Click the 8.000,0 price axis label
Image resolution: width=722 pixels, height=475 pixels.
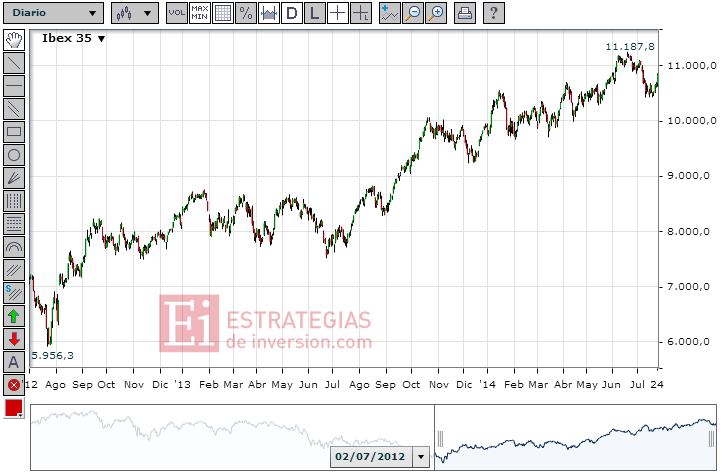[x=688, y=232]
